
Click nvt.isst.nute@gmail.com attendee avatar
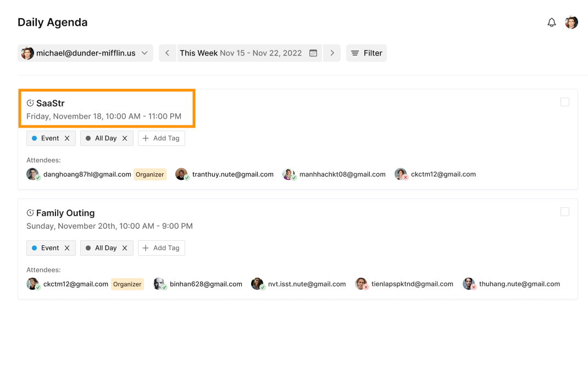tap(258, 284)
